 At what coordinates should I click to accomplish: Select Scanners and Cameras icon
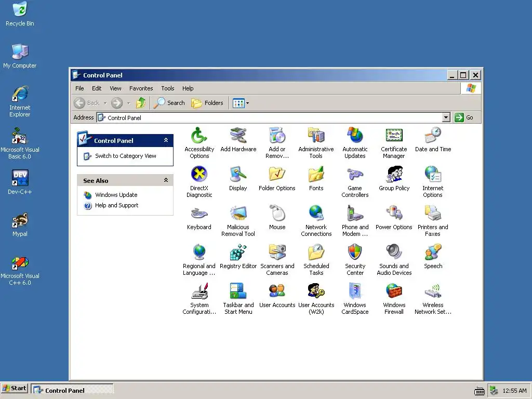point(277,252)
